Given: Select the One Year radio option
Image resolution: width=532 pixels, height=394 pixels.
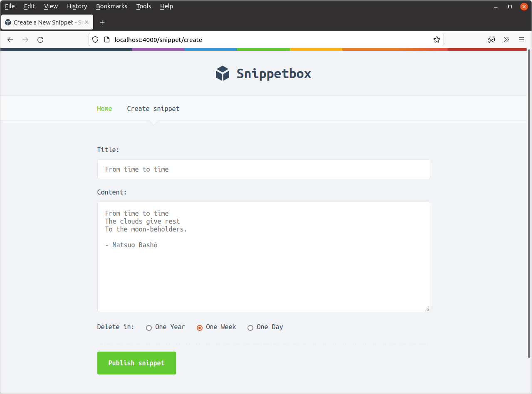Looking at the screenshot, I should pos(149,328).
